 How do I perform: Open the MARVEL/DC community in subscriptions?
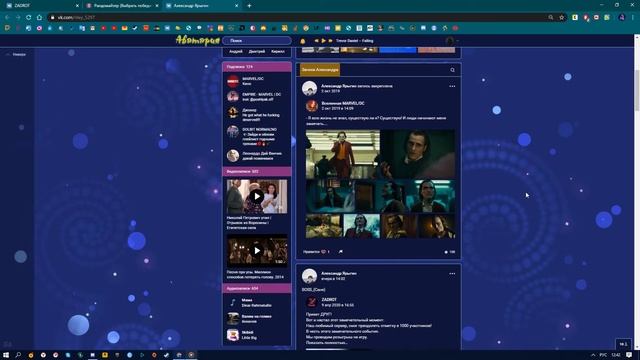click(x=257, y=81)
